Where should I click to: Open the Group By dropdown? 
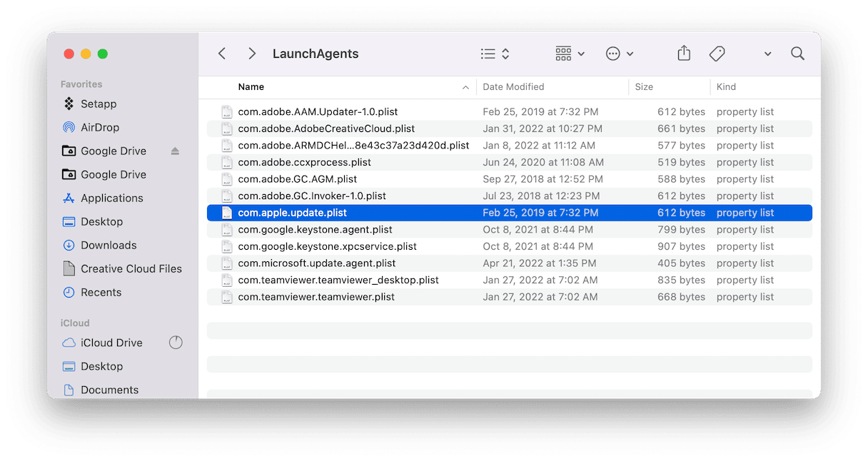[570, 54]
